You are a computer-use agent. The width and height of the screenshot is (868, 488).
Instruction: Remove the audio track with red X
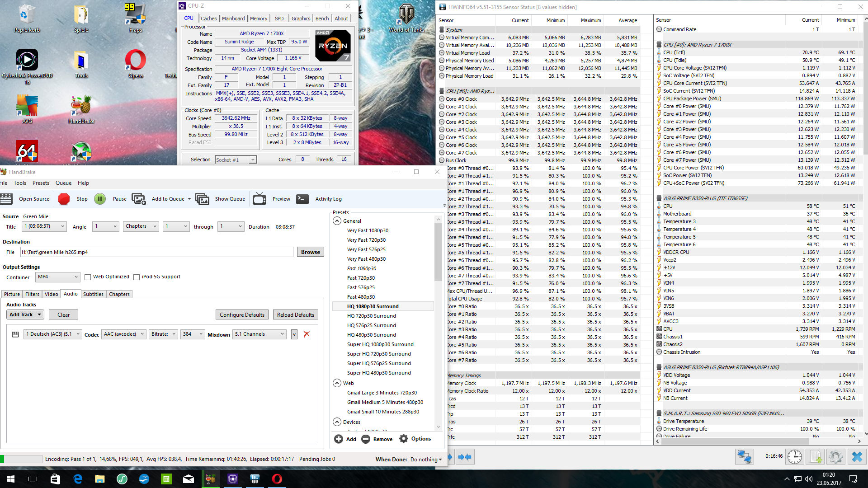[x=307, y=334]
